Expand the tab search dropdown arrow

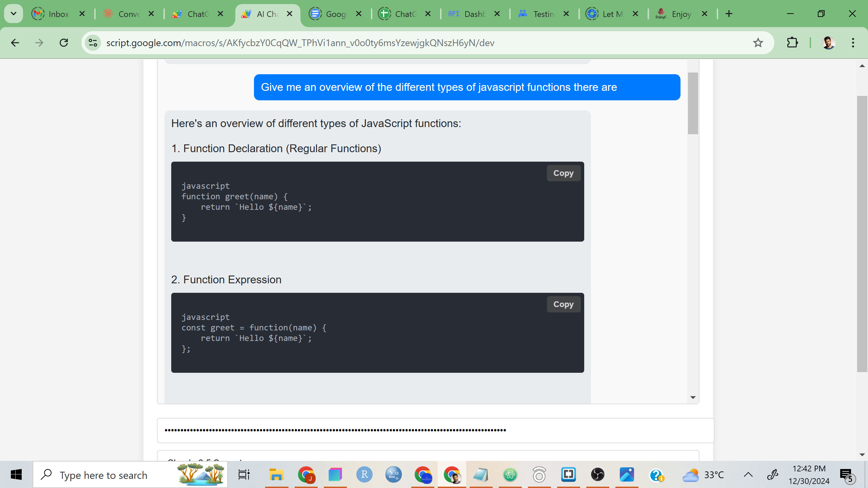point(14,14)
